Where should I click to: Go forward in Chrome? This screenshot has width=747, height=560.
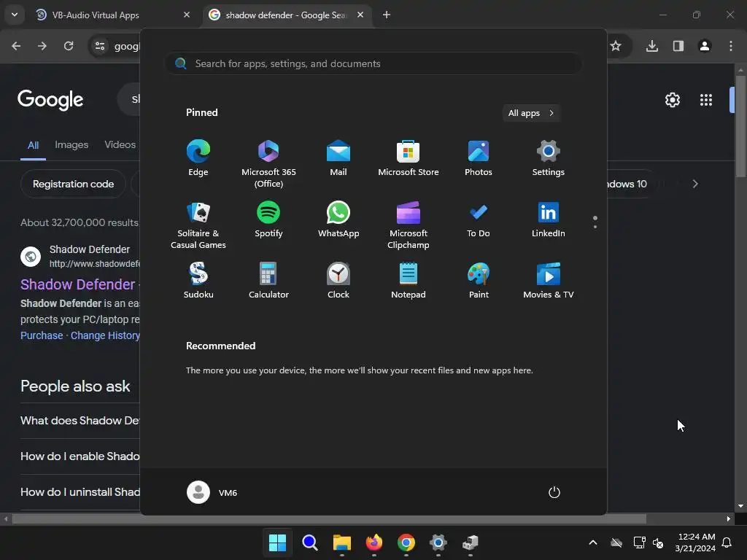coord(42,46)
